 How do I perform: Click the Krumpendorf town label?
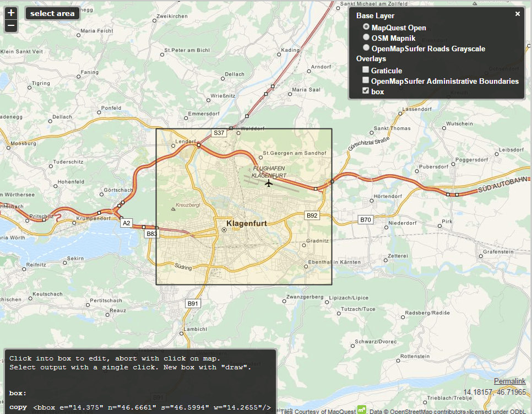(x=93, y=218)
